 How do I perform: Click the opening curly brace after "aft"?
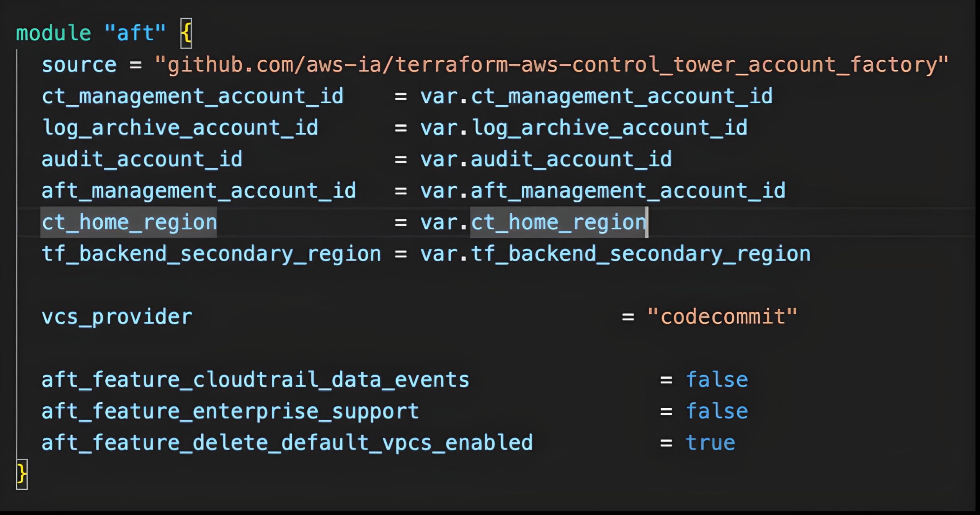(186, 34)
